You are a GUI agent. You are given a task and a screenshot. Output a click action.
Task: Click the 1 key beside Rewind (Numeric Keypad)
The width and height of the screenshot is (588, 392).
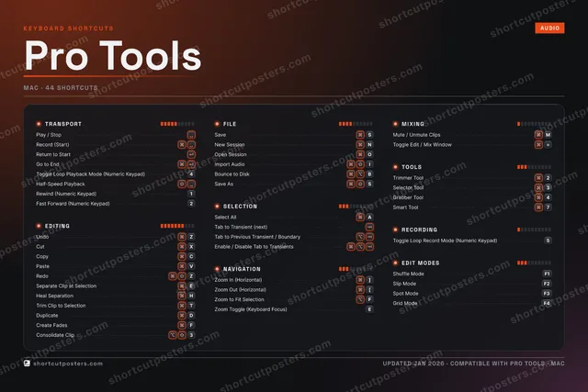pyautogui.click(x=191, y=194)
